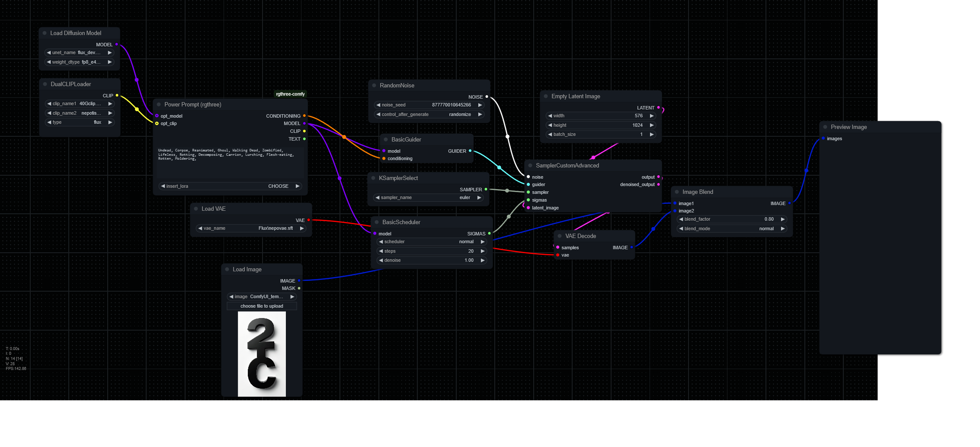The image size is (980, 447).
Task: Collapse the Image Blend node
Action: coord(677,192)
